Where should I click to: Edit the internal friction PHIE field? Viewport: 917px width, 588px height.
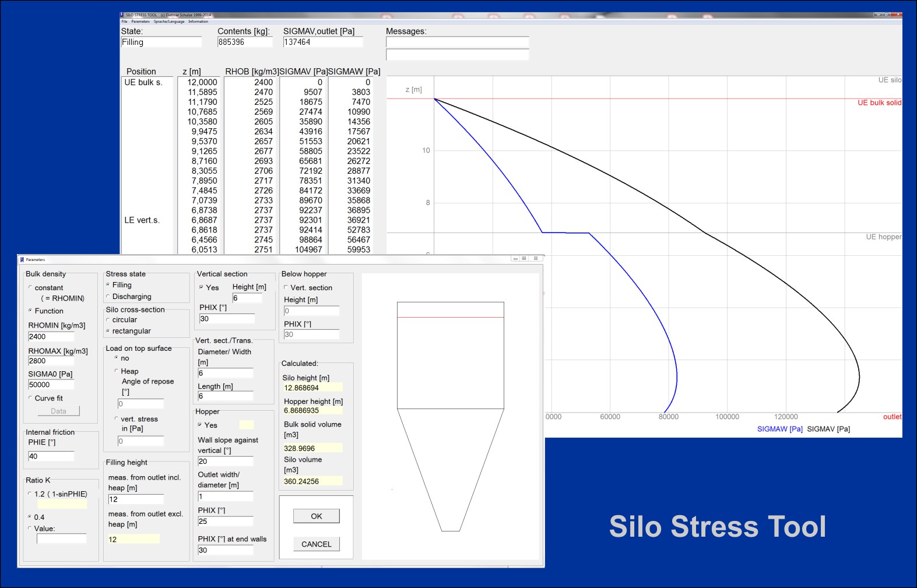[51, 456]
